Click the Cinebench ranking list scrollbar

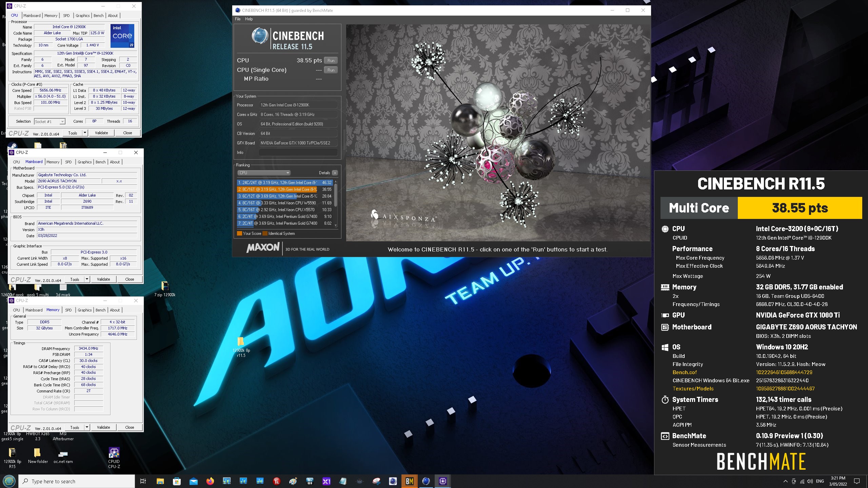tap(336, 203)
